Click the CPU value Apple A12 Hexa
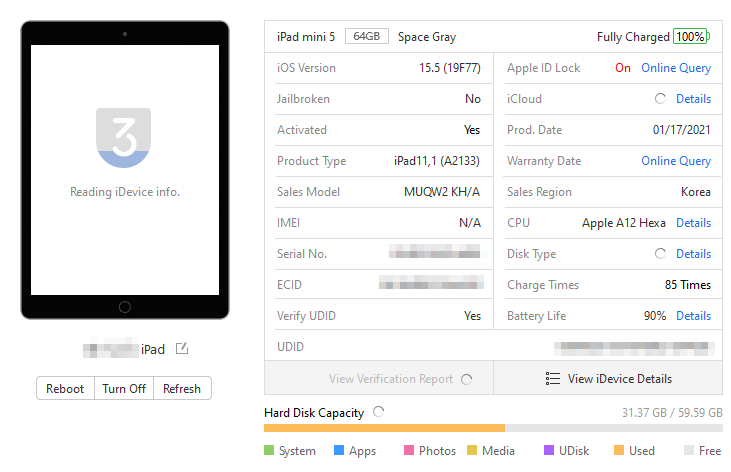Viewport: 731px width, 472px height. 623,223
